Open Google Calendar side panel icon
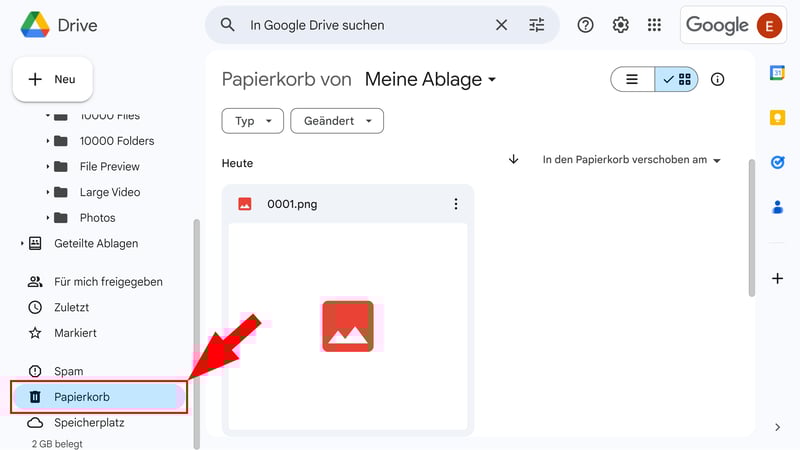This screenshot has width=800, height=450. [x=777, y=73]
